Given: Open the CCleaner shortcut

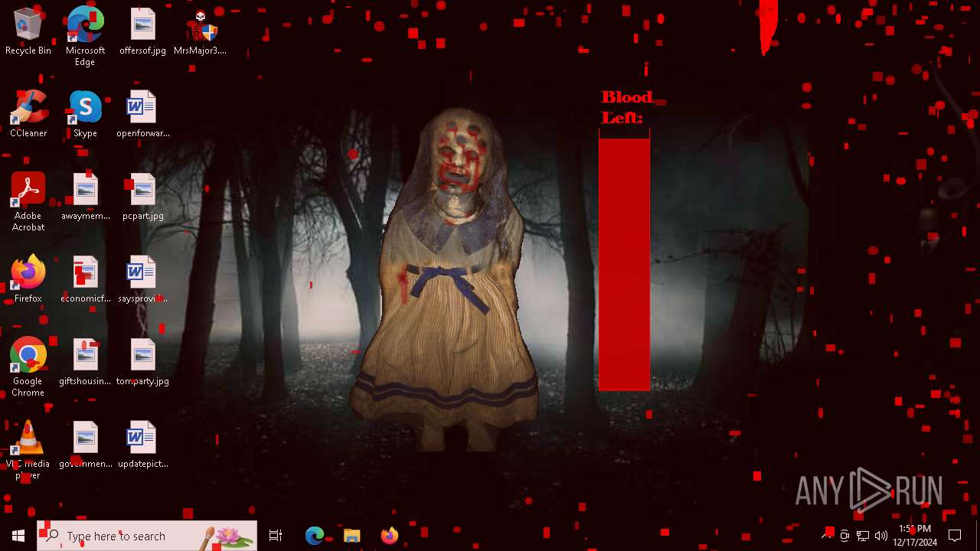Looking at the screenshot, I should click(28, 115).
